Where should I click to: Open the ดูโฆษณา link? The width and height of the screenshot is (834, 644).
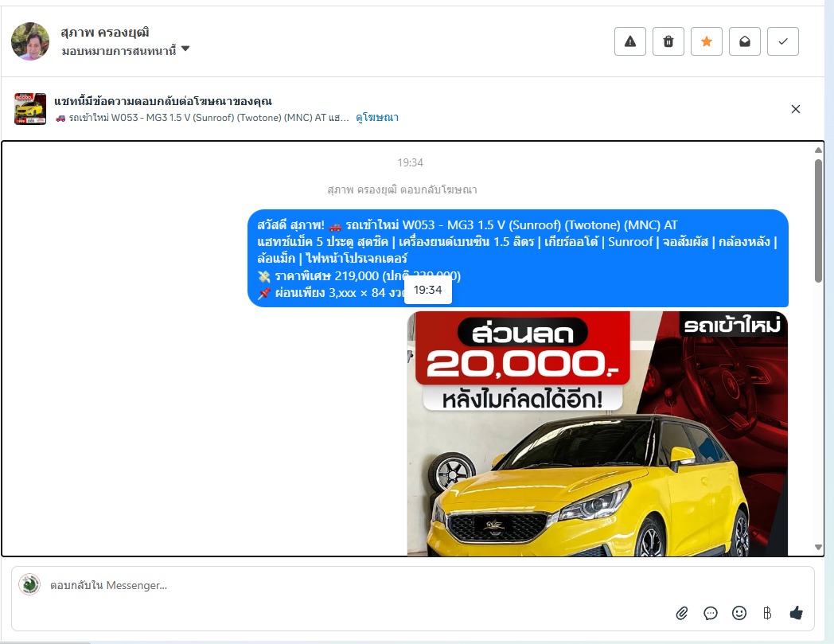tap(377, 118)
